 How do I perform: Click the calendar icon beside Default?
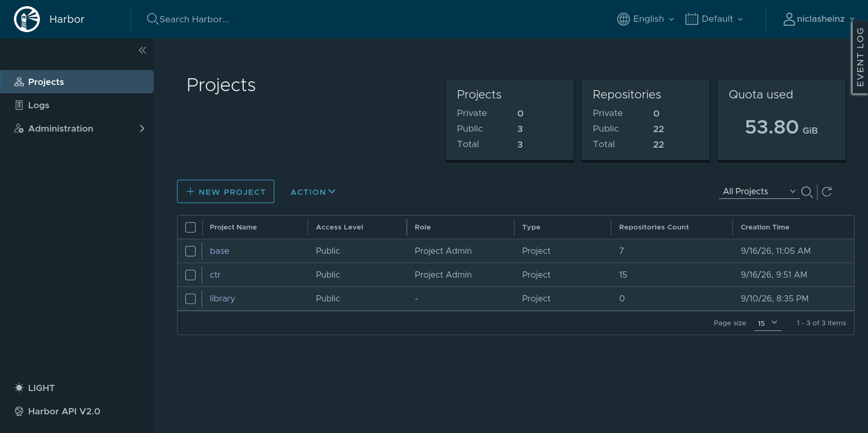692,19
